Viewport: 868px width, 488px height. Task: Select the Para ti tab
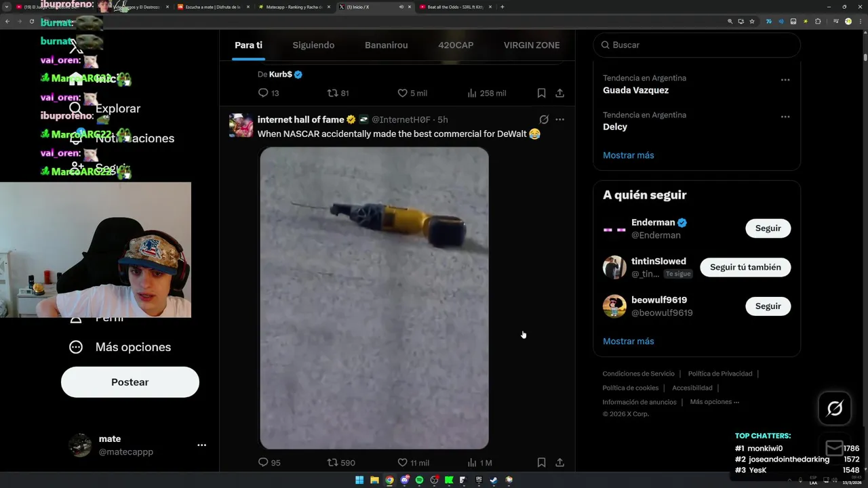[x=248, y=45]
